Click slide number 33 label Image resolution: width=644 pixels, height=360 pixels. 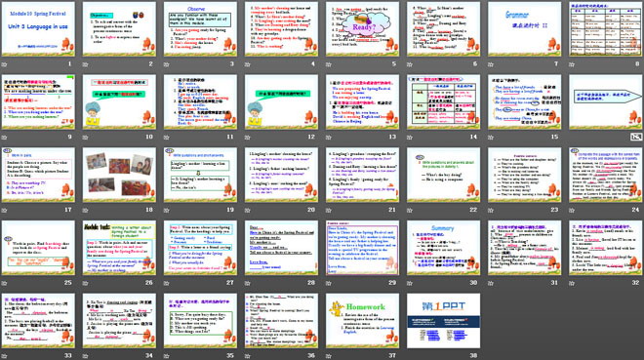click(x=67, y=355)
